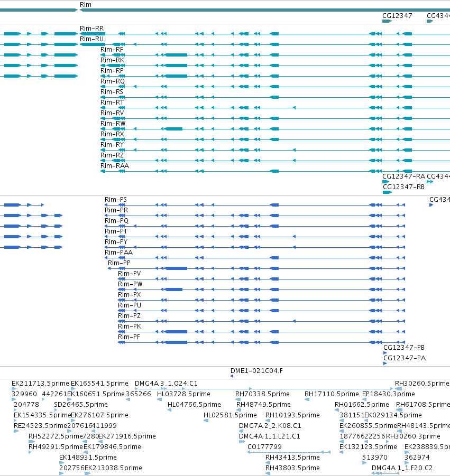
Task: Select the Rim-RF transcript label
Action: (112, 50)
